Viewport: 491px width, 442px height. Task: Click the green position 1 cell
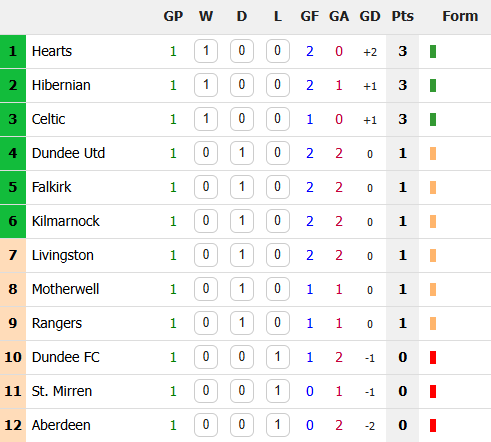pos(13,51)
